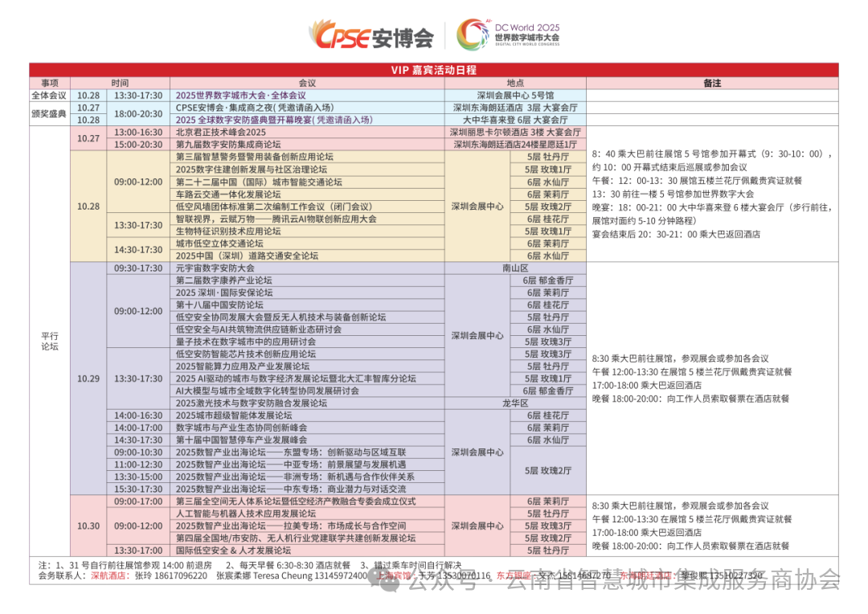Image resolution: width=868 pixels, height=614 pixels.
Task: Select 2025 深圳·国际安保论坛 row
Action: (307, 293)
